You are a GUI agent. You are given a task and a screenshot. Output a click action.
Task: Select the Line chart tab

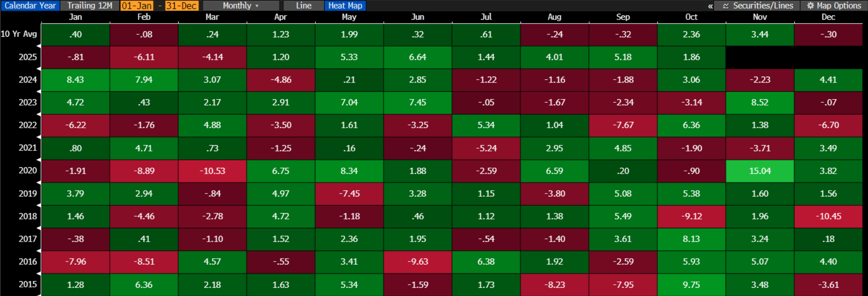[303, 6]
